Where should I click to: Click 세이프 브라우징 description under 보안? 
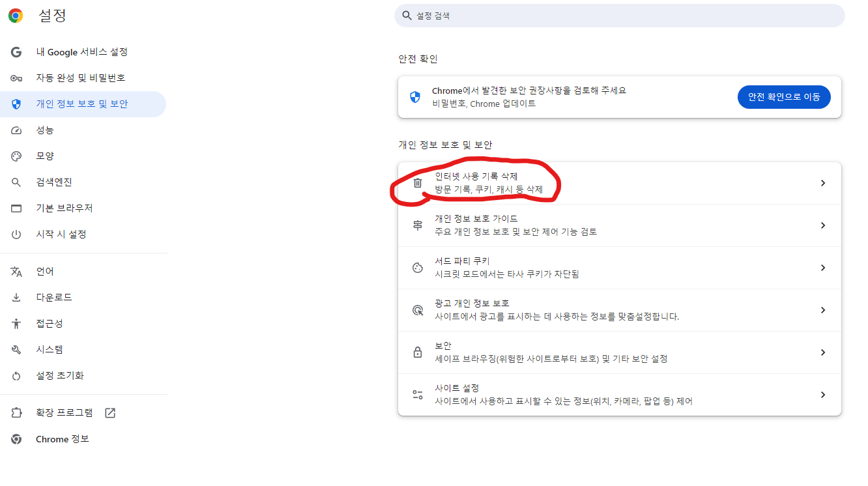(x=551, y=359)
